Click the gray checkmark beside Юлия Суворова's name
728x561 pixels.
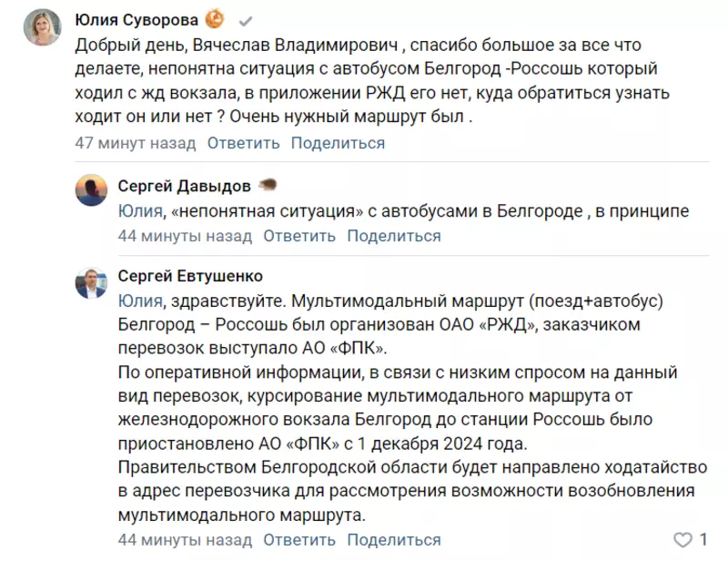pyautogui.click(x=245, y=21)
